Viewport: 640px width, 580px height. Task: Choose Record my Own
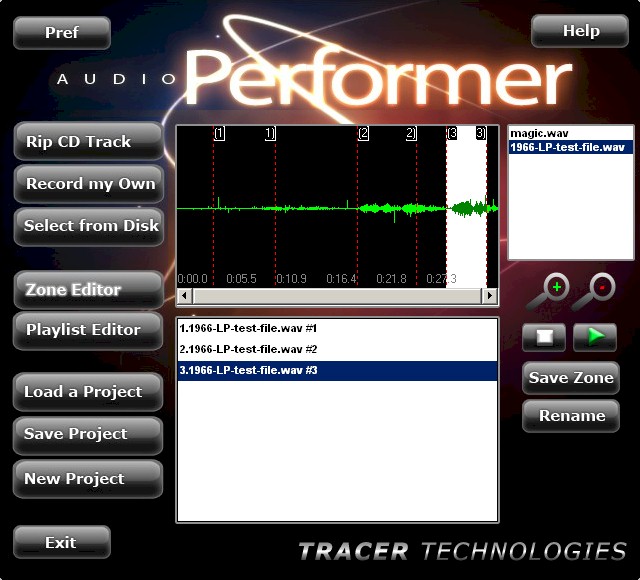89,184
